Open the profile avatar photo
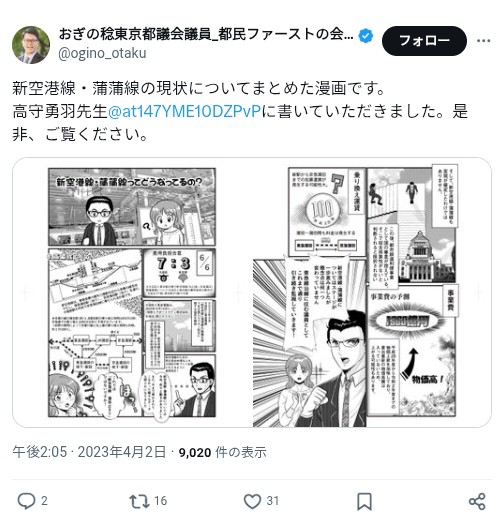 [x=31, y=45]
